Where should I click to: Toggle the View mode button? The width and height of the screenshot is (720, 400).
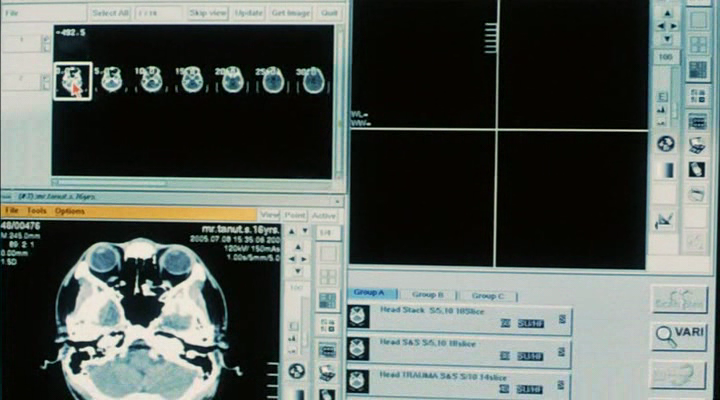tap(269, 215)
